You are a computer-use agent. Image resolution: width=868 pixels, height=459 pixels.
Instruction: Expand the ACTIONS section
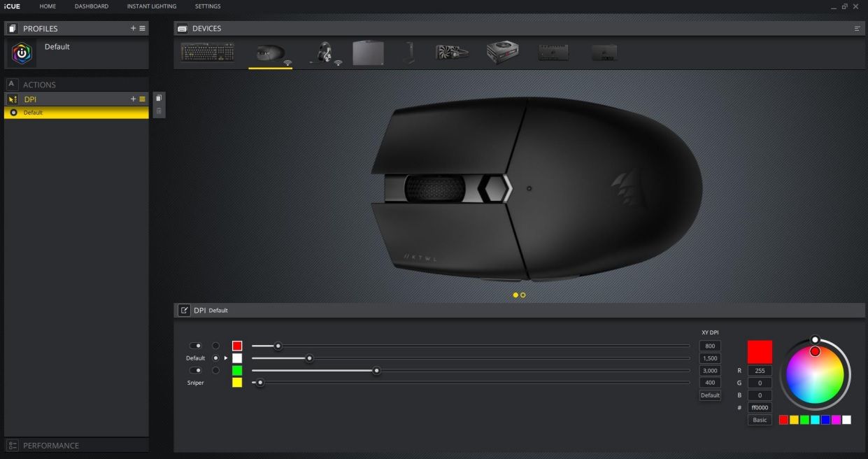[77, 84]
